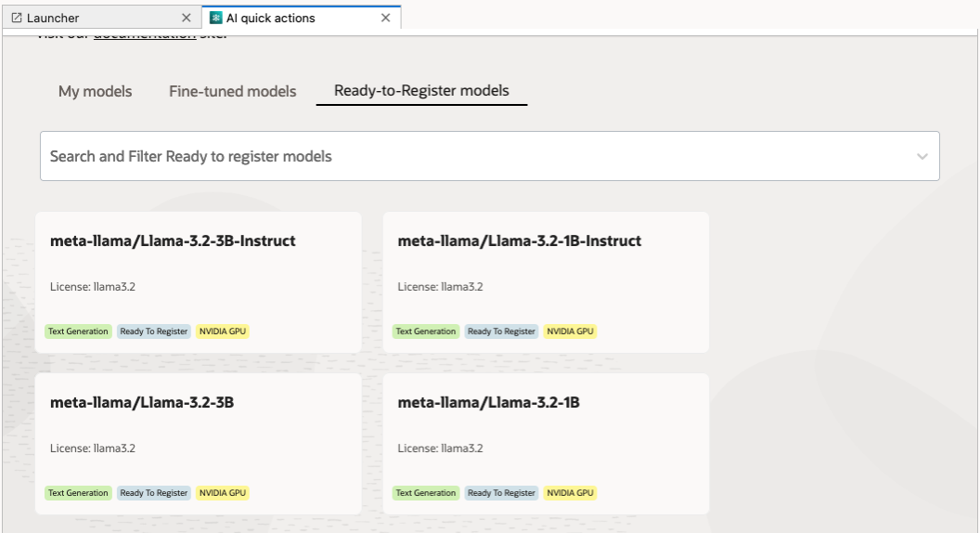This screenshot has height=533, width=980.
Task: Open the meta-llama/Llama-3.2-1B model card
Action: 488,402
